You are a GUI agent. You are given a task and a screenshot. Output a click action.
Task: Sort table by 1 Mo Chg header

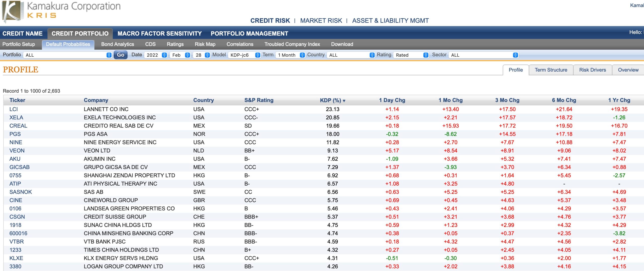pos(450,100)
